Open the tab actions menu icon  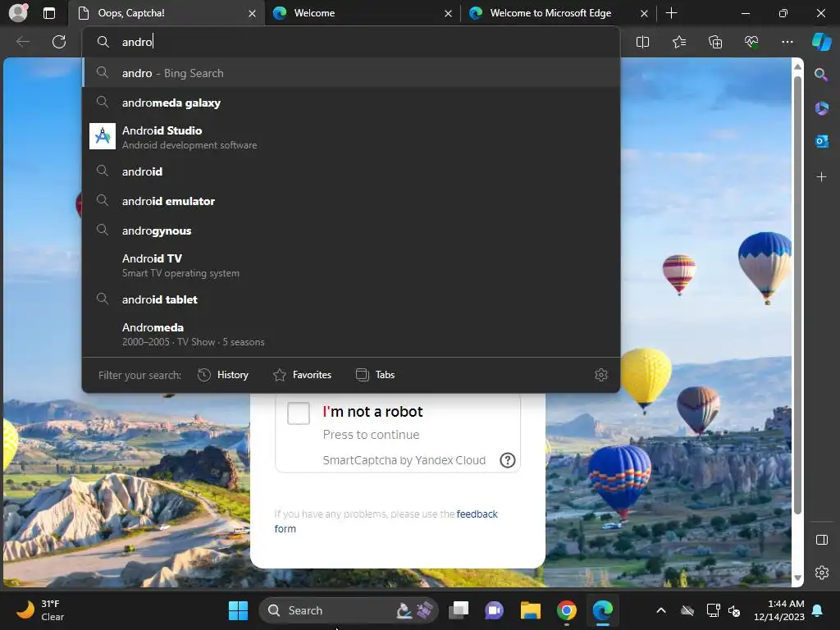pyautogui.click(x=48, y=13)
